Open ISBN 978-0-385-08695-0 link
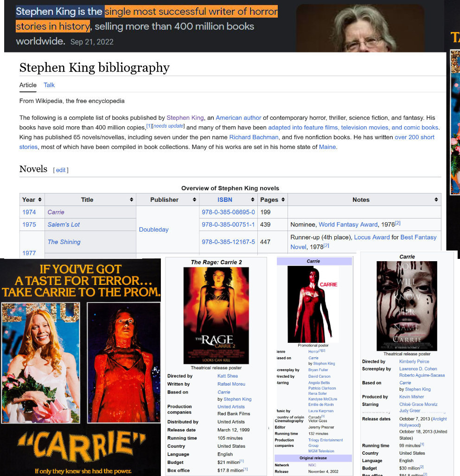The width and height of the screenshot is (460, 476). [x=228, y=212]
